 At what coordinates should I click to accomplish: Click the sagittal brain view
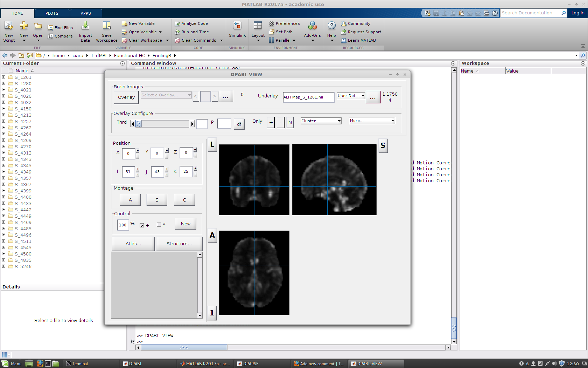coord(334,180)
